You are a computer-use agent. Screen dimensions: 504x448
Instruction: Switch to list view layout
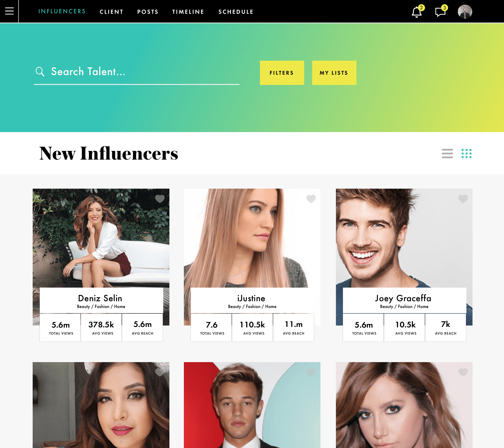tap(447, 153)
